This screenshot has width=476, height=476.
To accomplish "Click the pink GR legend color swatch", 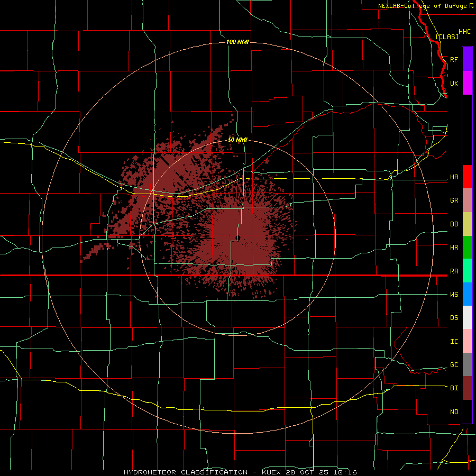I will click(467, 200).
